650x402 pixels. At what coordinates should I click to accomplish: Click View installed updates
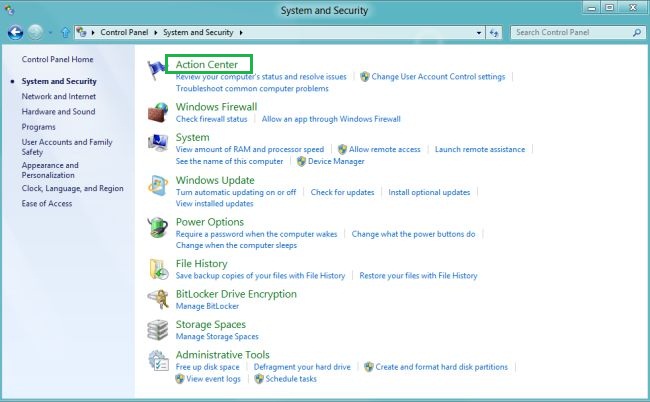(214, 203)
